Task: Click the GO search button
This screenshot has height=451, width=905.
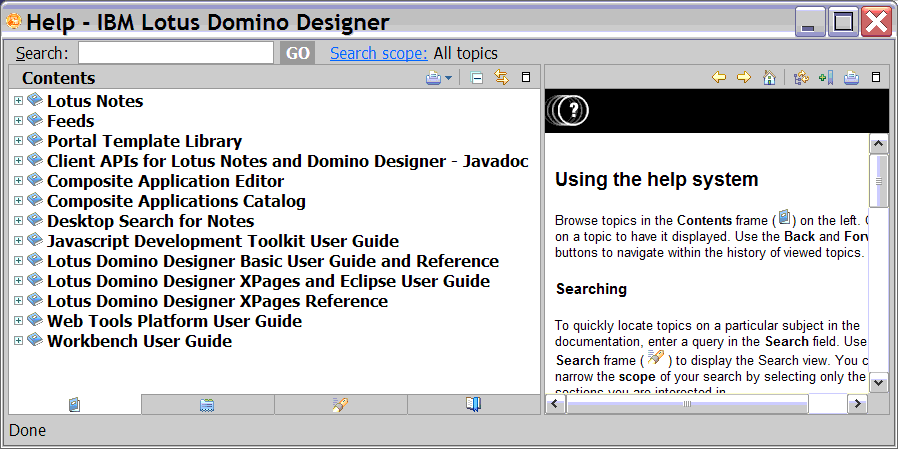Action: (298, 53)
